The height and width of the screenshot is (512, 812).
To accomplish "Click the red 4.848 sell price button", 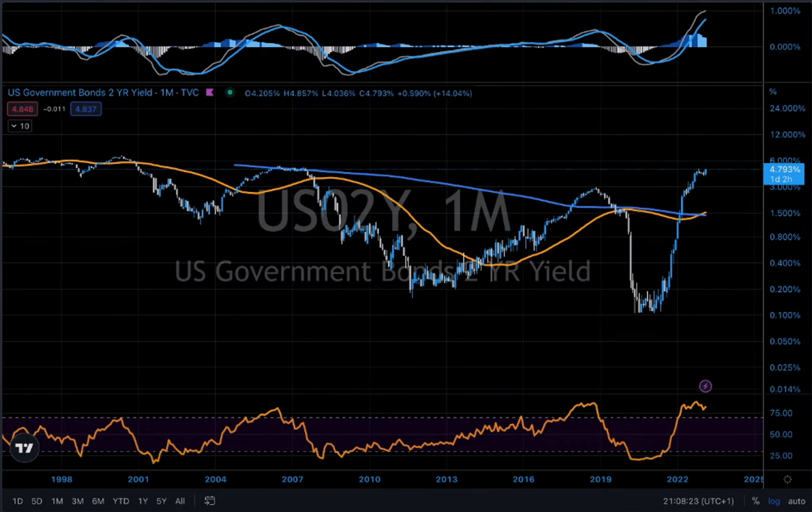I will [22, 109].
